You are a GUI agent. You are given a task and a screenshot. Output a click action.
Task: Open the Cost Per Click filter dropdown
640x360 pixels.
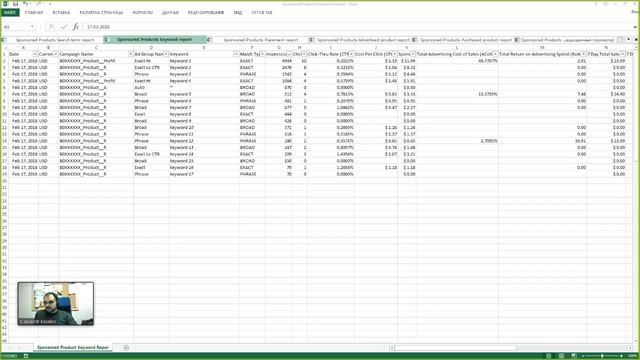coord(395,54)
